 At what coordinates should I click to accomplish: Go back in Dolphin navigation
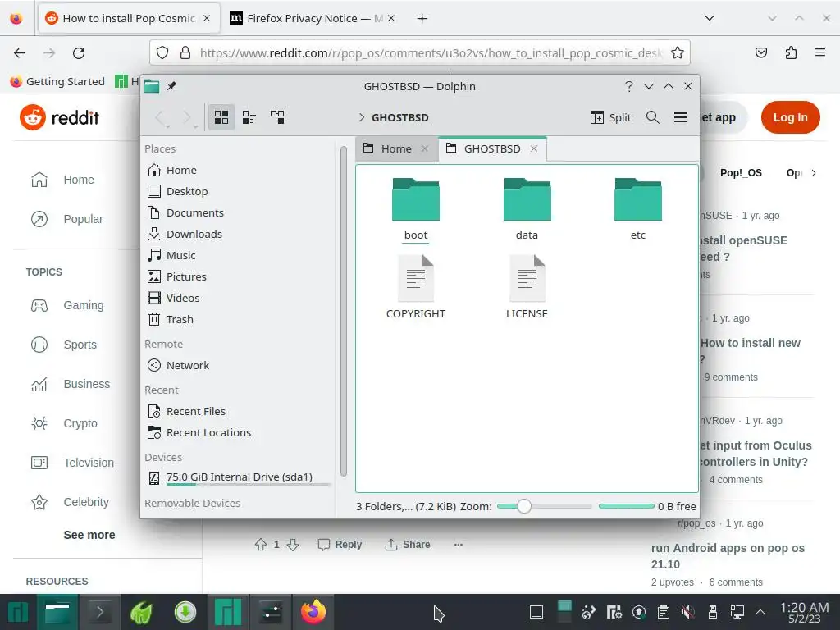click(161, 117)
